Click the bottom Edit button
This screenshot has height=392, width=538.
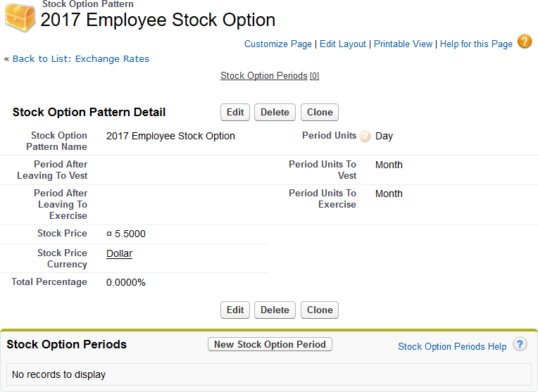click(235, 310)
